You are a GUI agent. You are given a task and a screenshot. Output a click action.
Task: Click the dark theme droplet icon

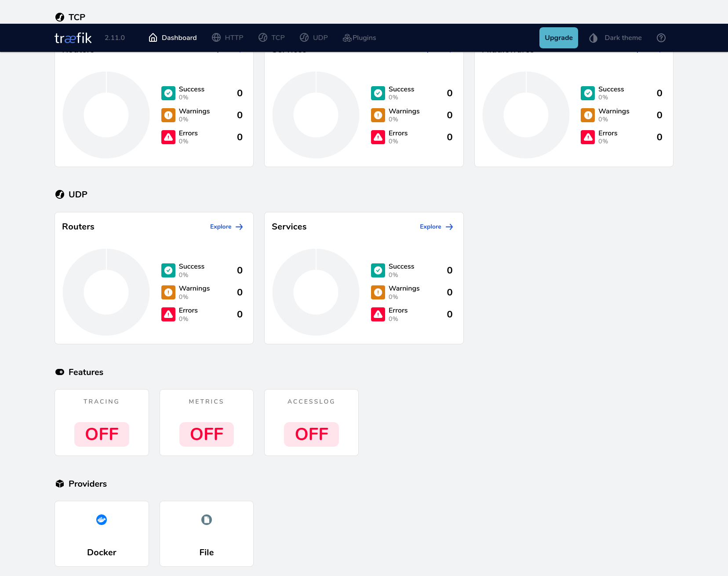pyautogui.click(x=593, y=38)
